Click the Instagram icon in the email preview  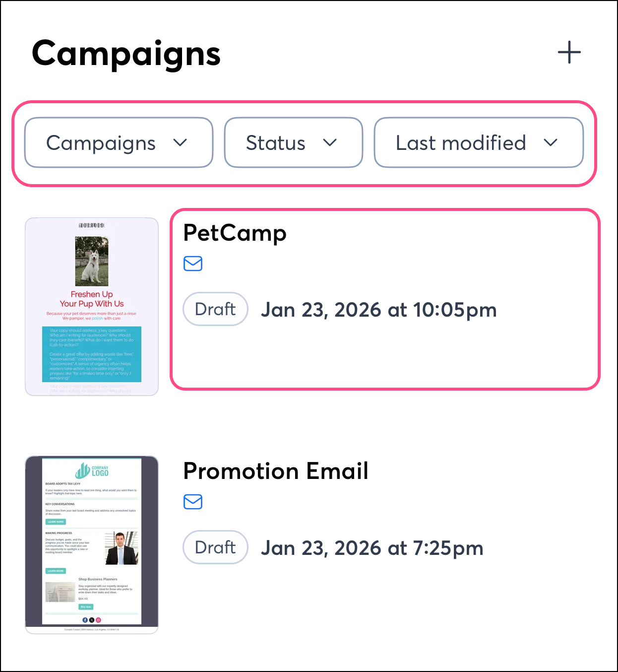[98, 620]
